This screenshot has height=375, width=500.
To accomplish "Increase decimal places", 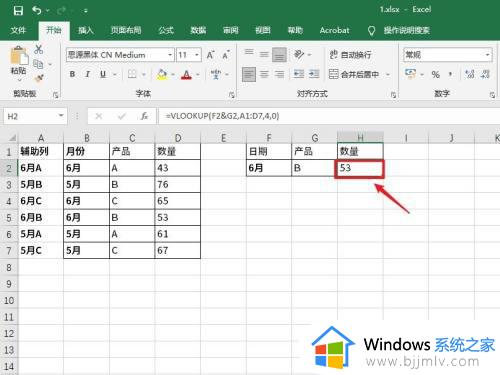I will [470, 74].
